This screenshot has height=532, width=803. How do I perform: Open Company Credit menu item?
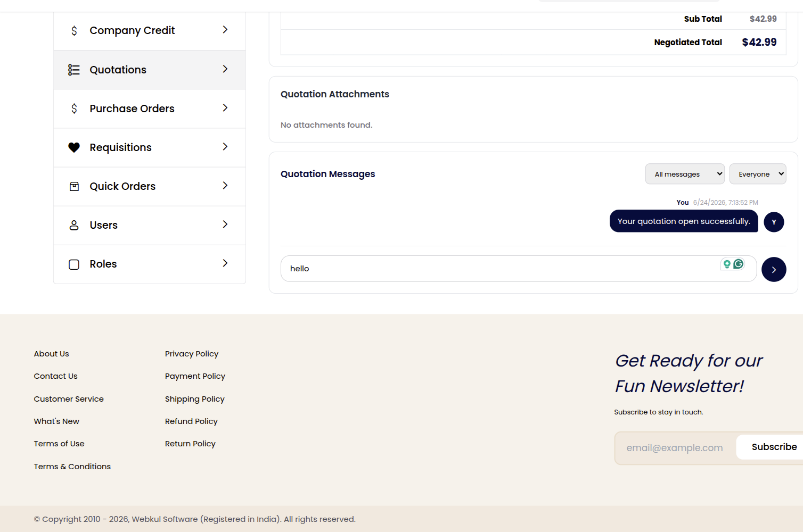tap(150, 31)
